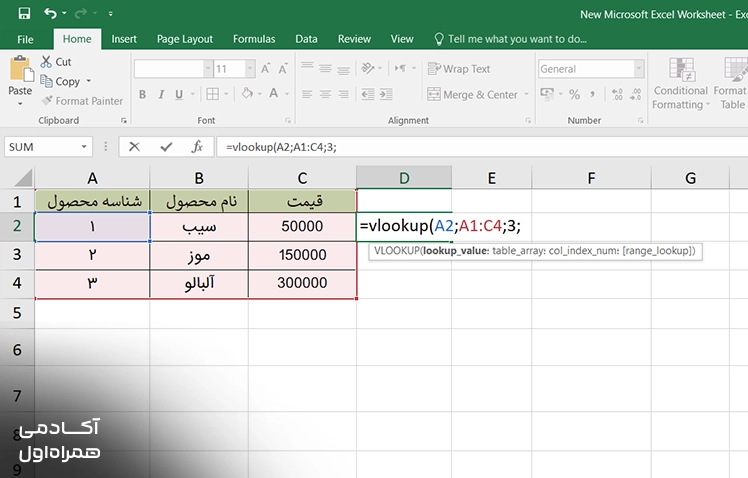Toggle Bold formatting
This screenshot has width=748, height=478.
[x=142, y=94]
